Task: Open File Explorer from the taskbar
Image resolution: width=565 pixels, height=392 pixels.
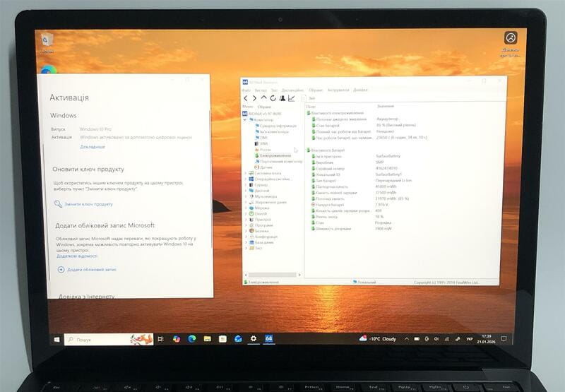Action: [207, 339]
